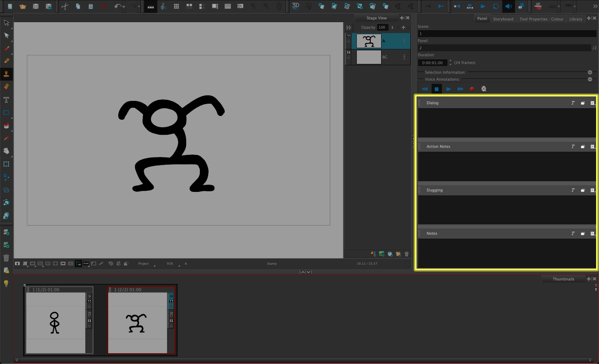Click the red record voice annotation button
The width and height of the screenshot is (599, 364).
[472, 89]
